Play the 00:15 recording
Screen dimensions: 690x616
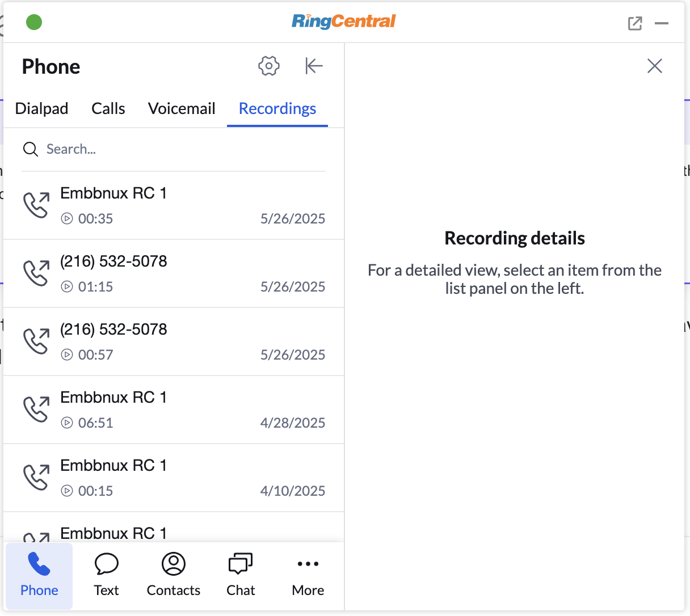(67, 491)
